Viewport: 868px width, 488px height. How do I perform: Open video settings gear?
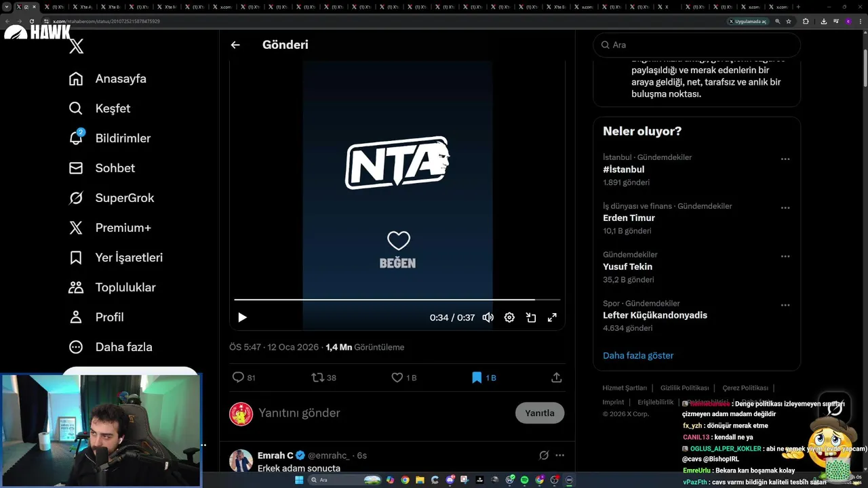click(509, 317)
